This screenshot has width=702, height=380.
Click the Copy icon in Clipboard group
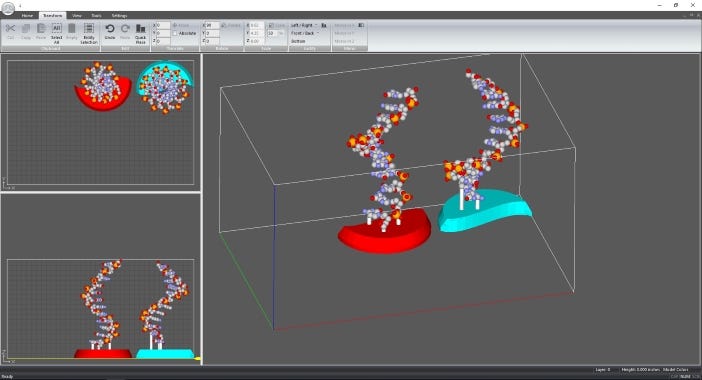point(26,29)
